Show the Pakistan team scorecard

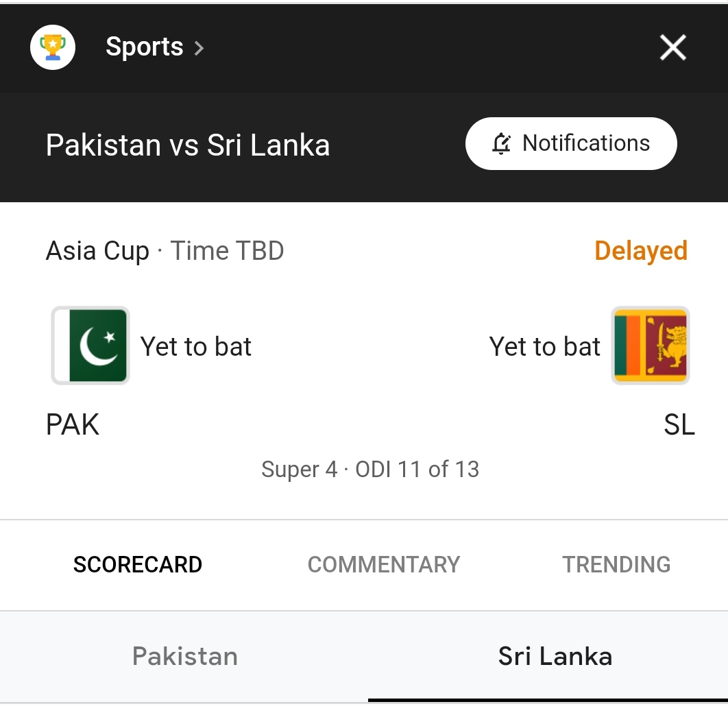185,656
